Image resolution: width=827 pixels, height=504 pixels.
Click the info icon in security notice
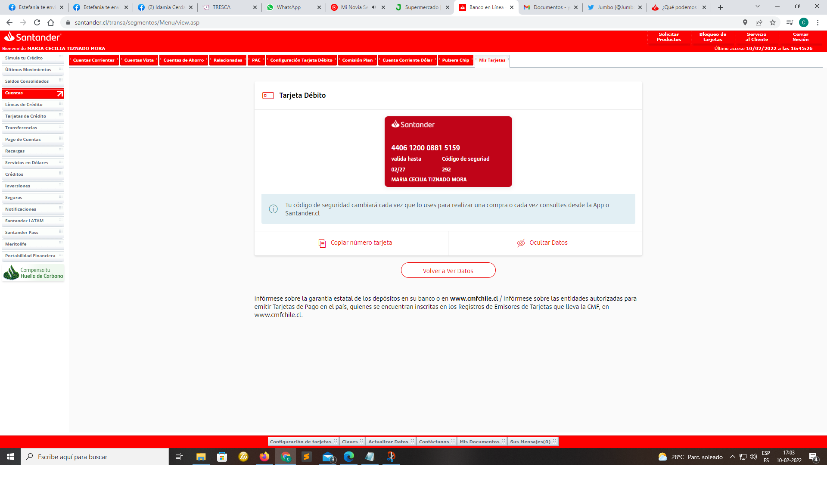pos(273,209)
